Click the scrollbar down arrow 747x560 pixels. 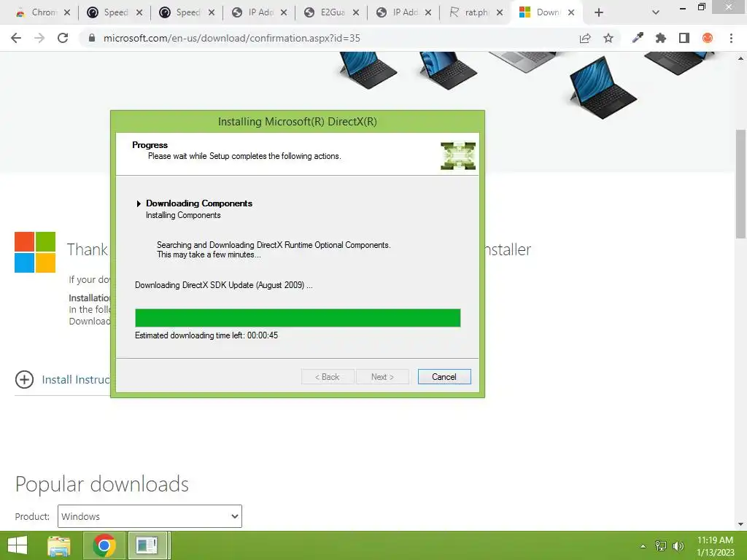(740, 524)
